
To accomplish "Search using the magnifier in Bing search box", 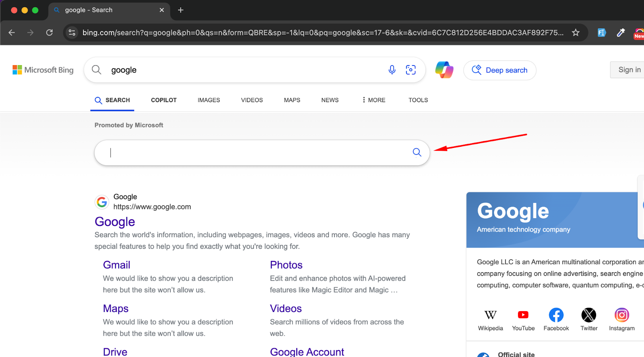I will 97,70.
